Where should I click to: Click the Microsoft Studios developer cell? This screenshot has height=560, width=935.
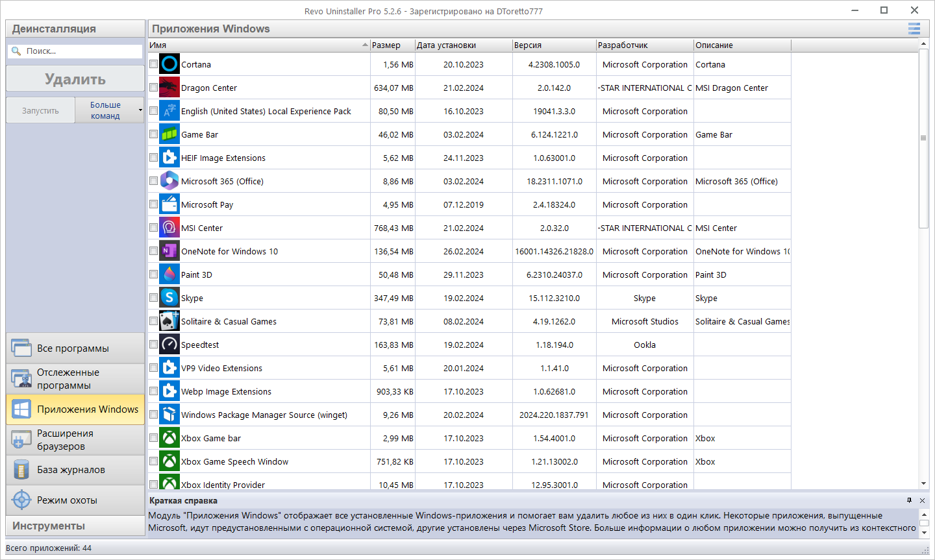645,321
